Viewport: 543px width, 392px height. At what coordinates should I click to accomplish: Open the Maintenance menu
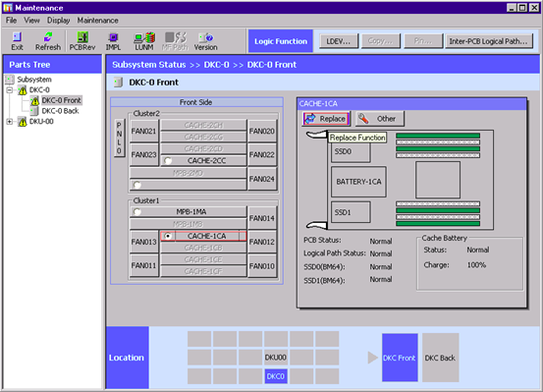click(97, 21)
